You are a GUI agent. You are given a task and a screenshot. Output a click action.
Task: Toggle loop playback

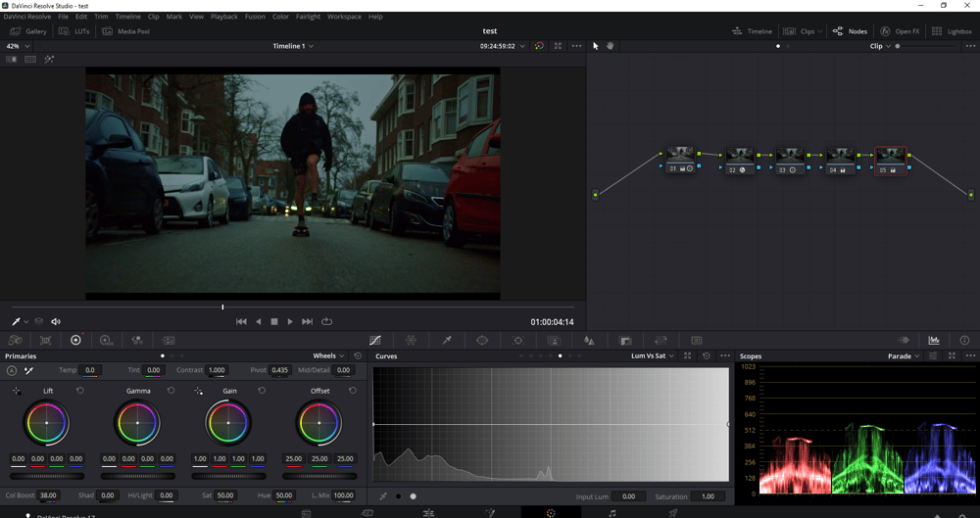327,322
